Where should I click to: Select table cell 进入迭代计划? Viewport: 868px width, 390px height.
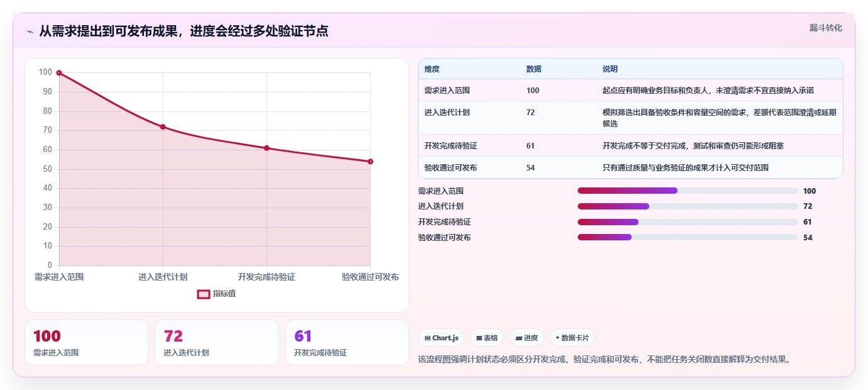[x=447, y=113]
